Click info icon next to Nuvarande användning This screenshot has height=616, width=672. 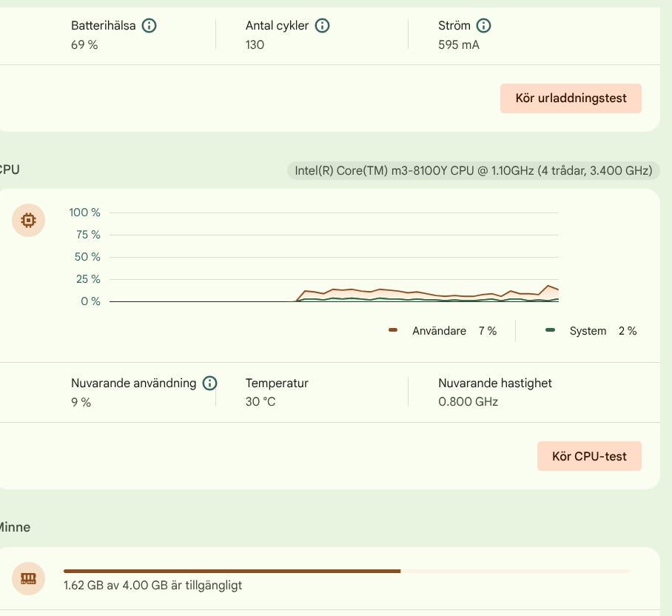(x=209, y=383)
